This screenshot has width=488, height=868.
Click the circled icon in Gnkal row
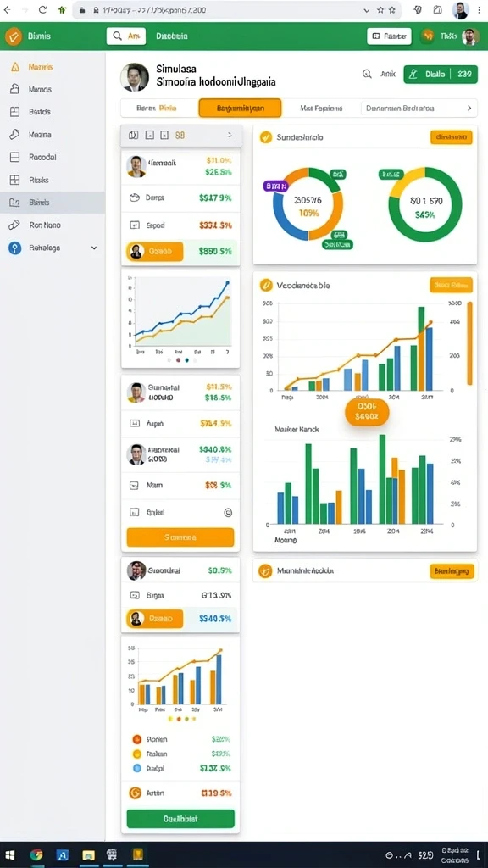pyautogui.click(x=228, y=513)
